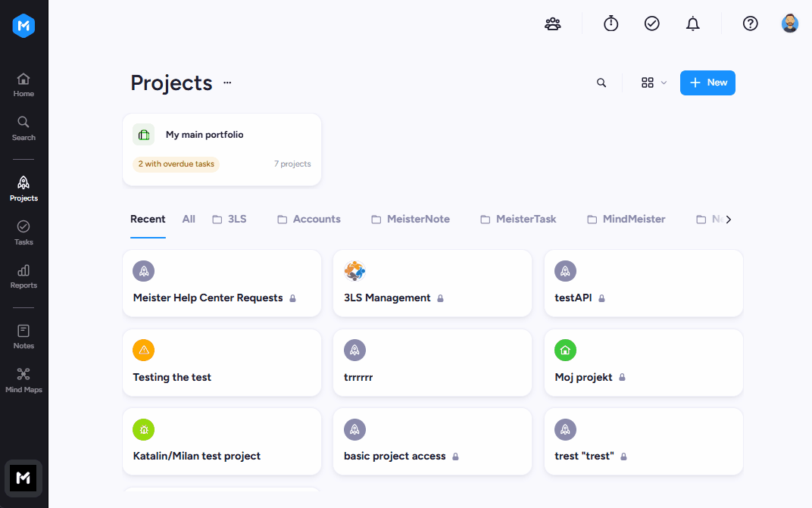Open the Testing the test project card
The height and width of the screenshot is (508, 812).
coord(222,363)
